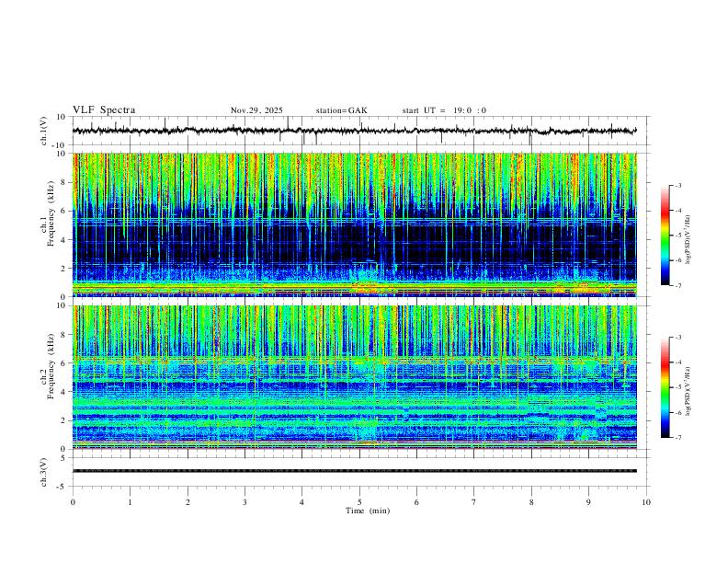This screenshot has height=563, width=728.
Task: Click the ch.1 voltage waveform trace
Action: coord(354,131)
